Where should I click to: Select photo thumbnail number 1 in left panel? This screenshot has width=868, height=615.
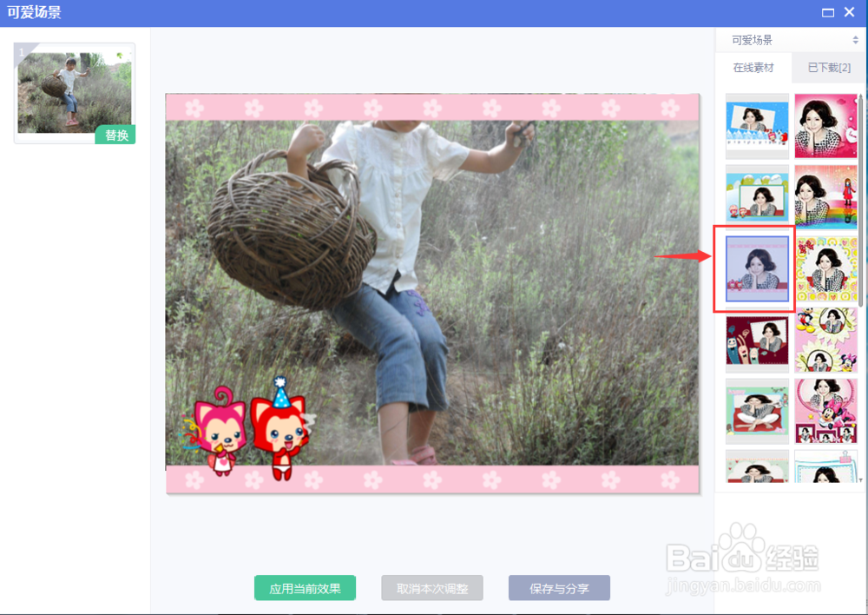pos(75,93)
